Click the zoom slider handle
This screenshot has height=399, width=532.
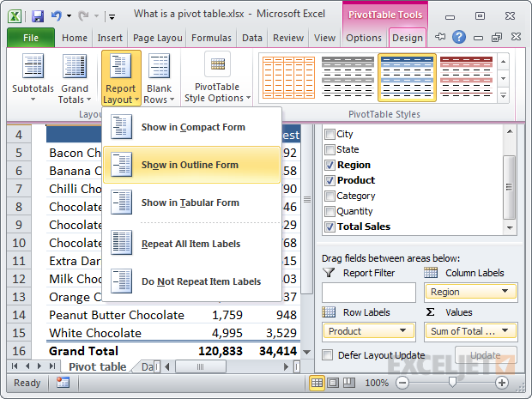(x=452, y=383)
